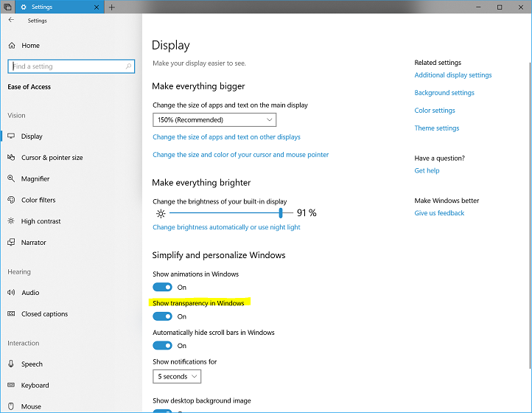This screenshot has width=532, height=413.
Task: Click the brightness slider handle
Action: (x=281, y=213)
